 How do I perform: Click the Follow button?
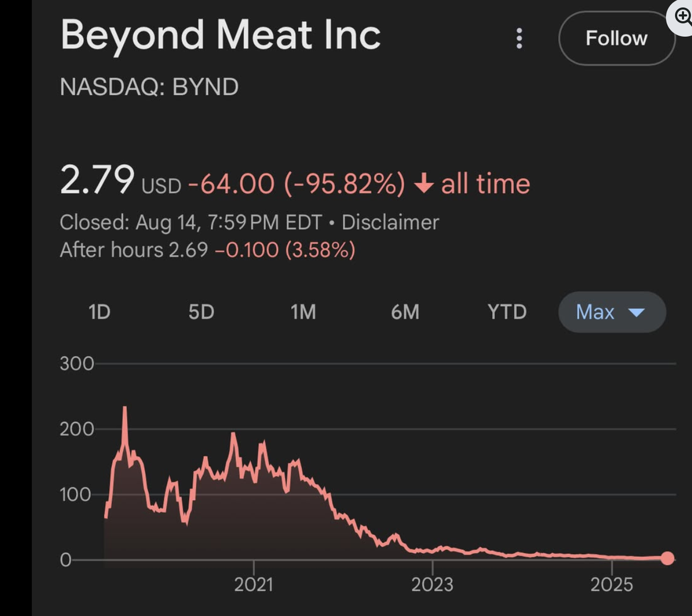(x=616, y=38)
